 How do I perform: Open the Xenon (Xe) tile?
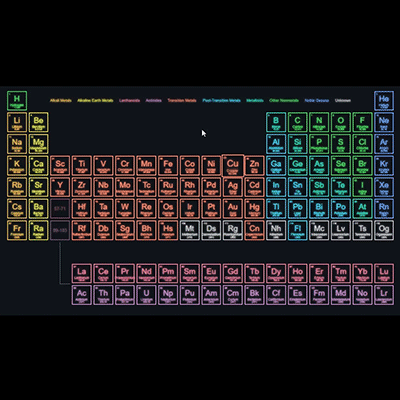coord(384,187)
